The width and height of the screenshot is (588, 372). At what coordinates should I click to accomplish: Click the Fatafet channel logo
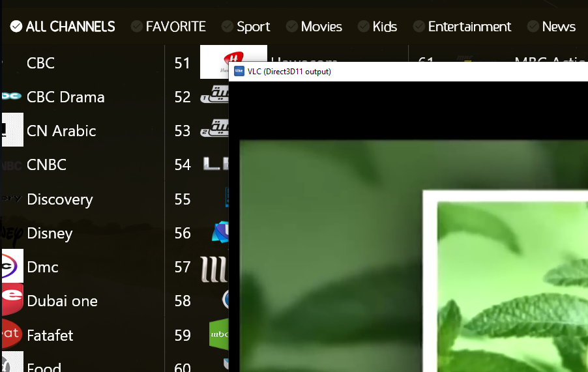[12, 334]
